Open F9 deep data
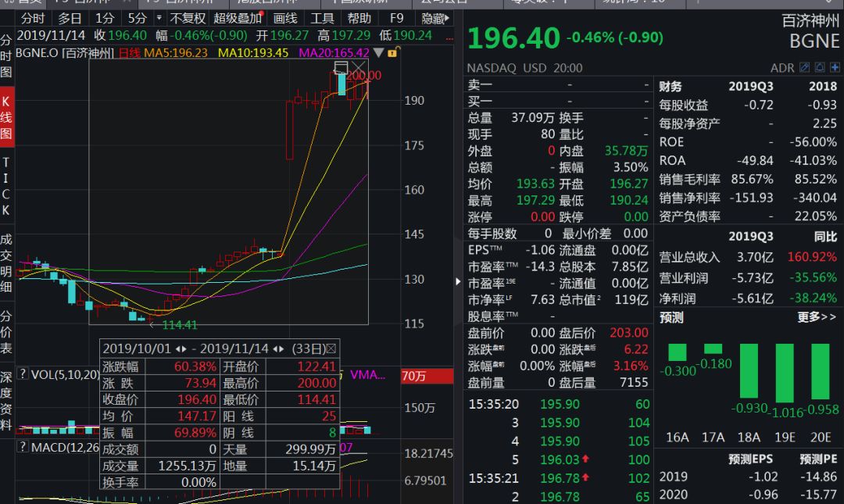Image resolution: width=844 pixels, height=504 pixels. click(396, 18)
